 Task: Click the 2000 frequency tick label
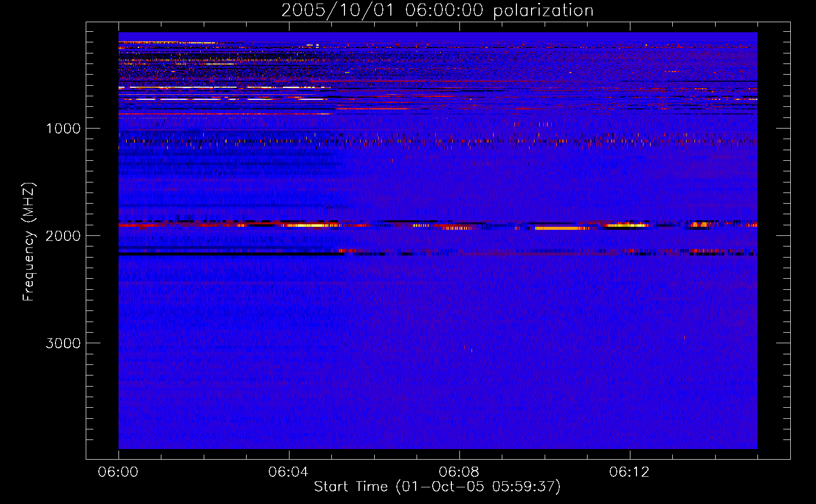pyautogui.click(x=63, y=236)
